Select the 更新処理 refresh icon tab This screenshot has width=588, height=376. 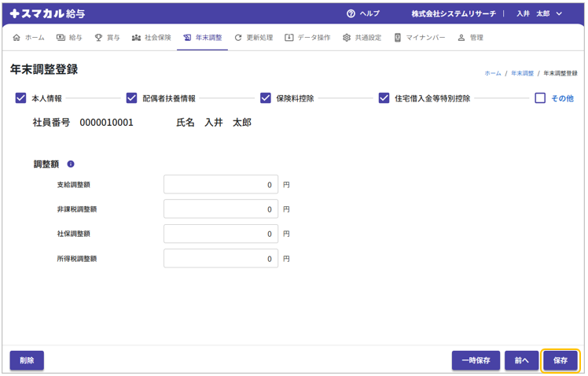[x=253, y=38]
